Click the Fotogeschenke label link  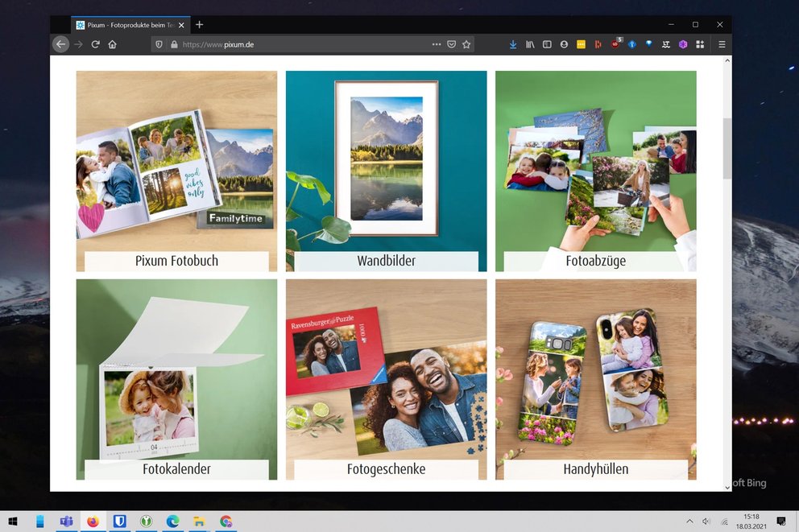[387, 469]
